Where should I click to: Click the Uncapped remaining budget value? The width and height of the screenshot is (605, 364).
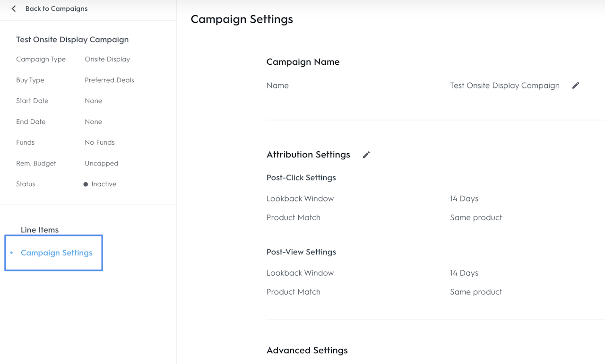[101, 163]
